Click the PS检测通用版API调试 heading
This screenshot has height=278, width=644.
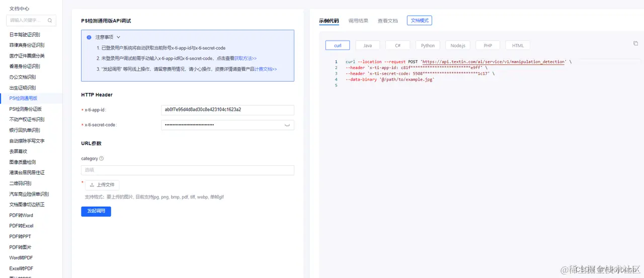106,21
